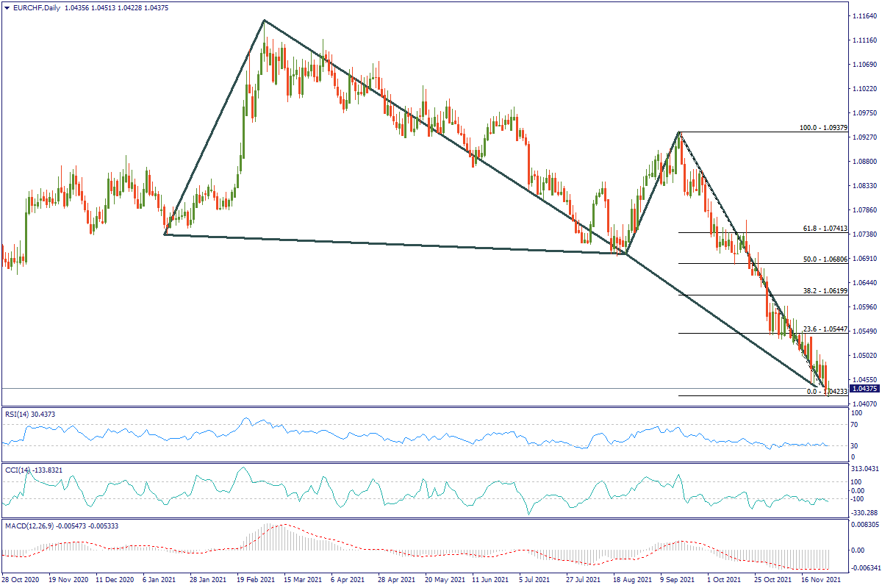
Task: Select the 100.0 Fibonacci level label
Action: point(823,128)
